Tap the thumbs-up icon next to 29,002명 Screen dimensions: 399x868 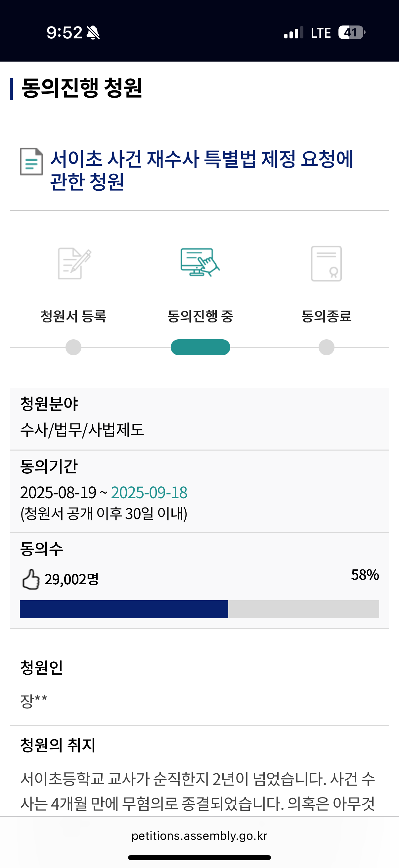point(31,580)
